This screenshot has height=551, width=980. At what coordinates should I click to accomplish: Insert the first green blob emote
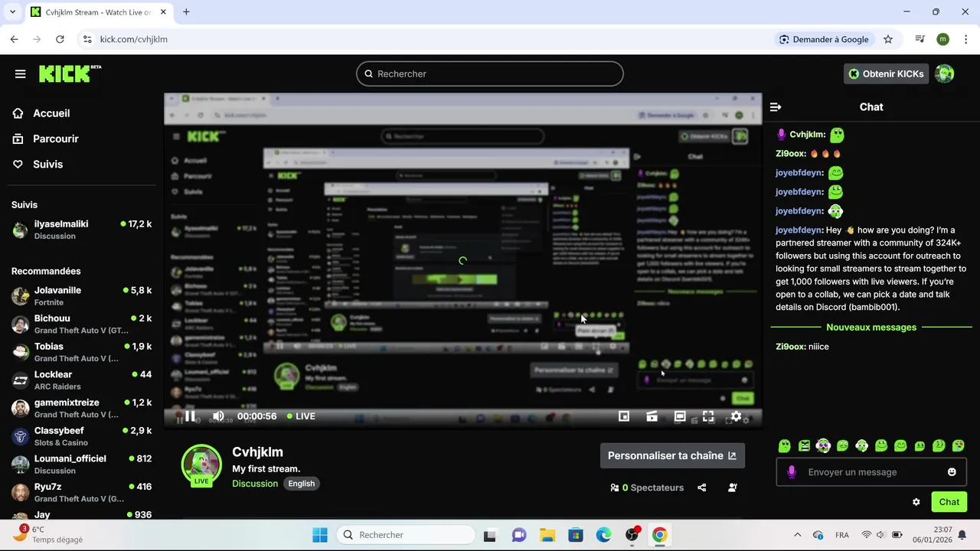(784, 445)
